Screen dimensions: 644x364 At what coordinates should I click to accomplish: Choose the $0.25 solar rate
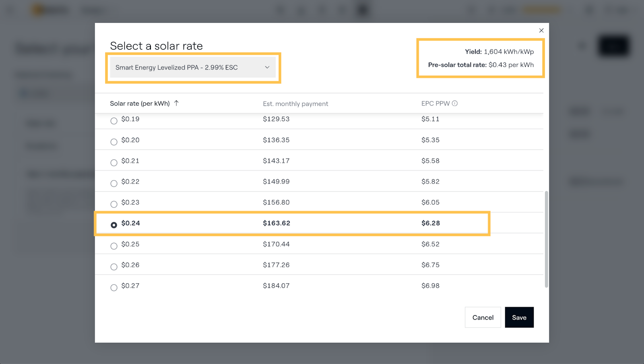coord(114,246)
